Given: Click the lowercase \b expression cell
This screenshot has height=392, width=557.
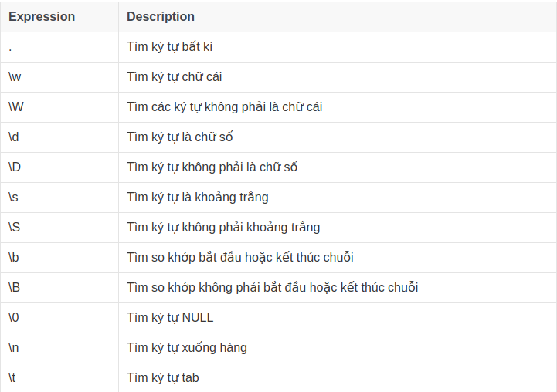Looking at the screenshot, I should (x=15, y=258).
